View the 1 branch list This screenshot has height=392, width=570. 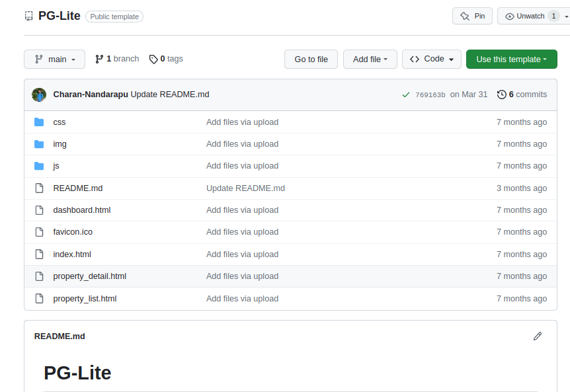coord(117,59)
